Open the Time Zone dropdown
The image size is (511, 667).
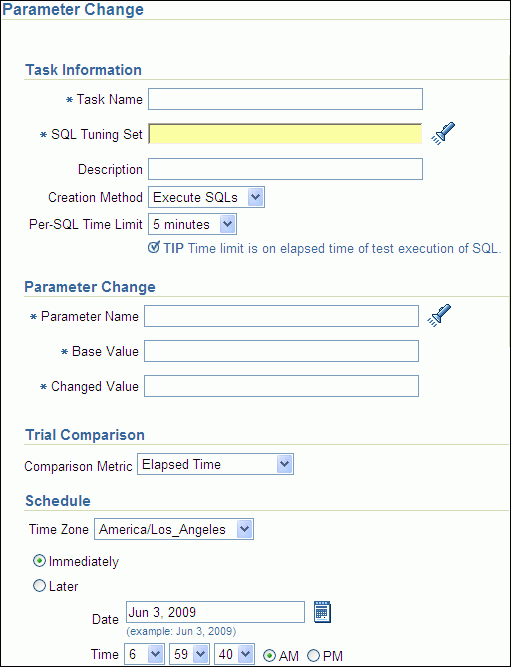pyautogui.click(x=174, y=529)
